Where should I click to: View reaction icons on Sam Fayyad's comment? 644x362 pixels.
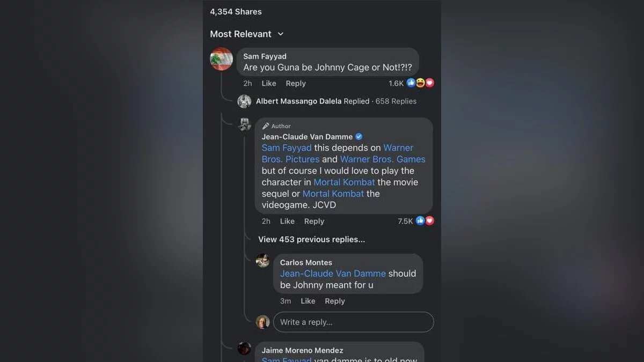(x=420, y=83)
